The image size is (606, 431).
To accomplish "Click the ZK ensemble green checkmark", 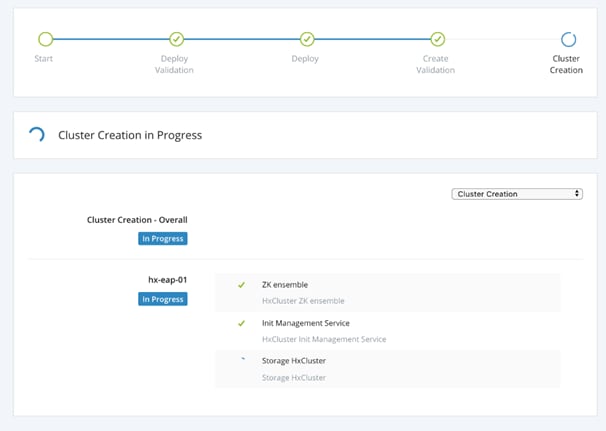I will click(242, 285).
